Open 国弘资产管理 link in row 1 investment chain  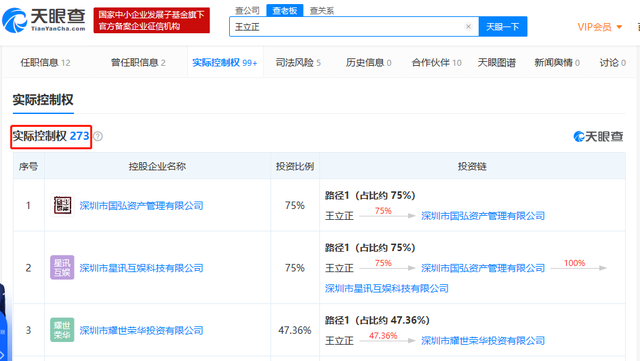click(483, 216)
